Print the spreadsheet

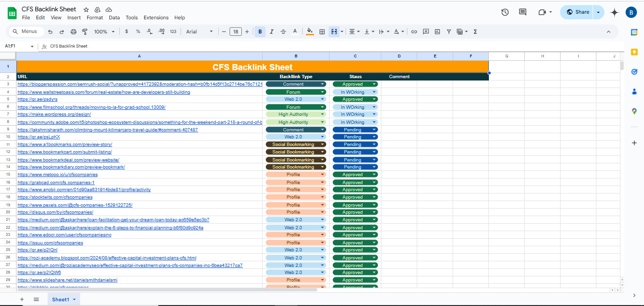tap(73, 32)
